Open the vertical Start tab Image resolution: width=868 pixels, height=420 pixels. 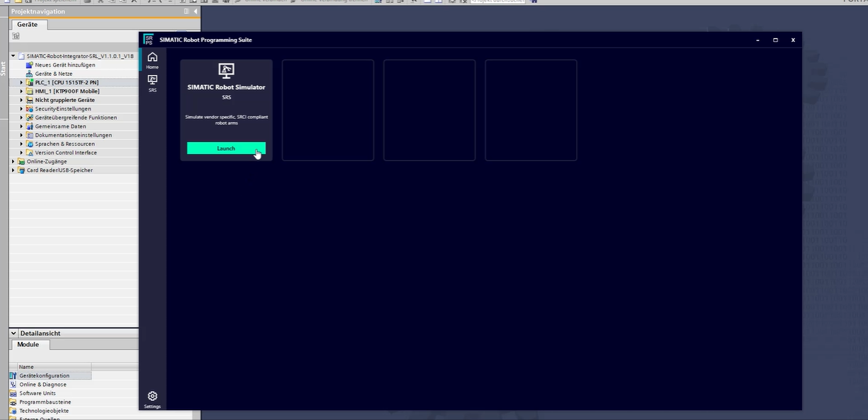tap(4, 68)
